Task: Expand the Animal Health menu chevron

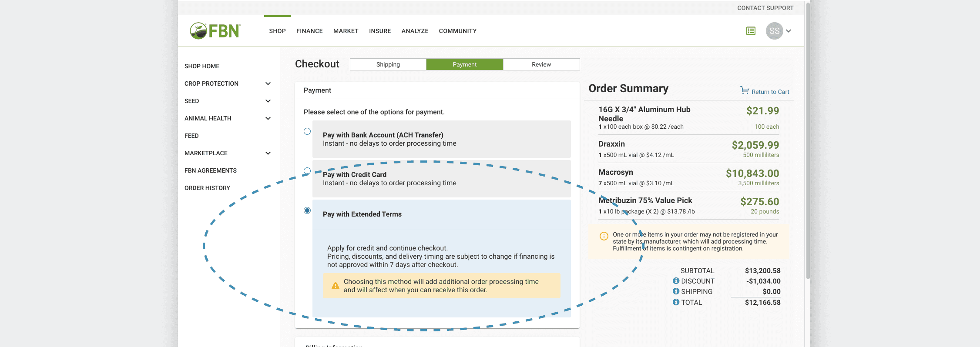Action: coord(268,118)
